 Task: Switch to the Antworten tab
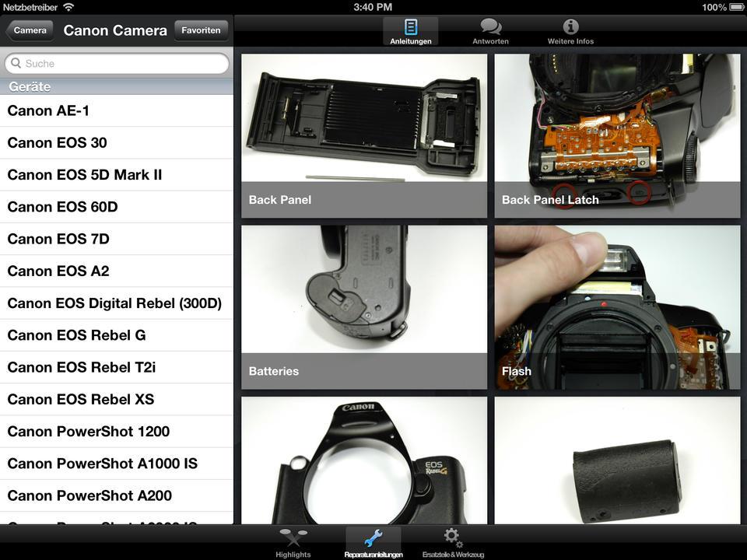[x=490, y=31]
